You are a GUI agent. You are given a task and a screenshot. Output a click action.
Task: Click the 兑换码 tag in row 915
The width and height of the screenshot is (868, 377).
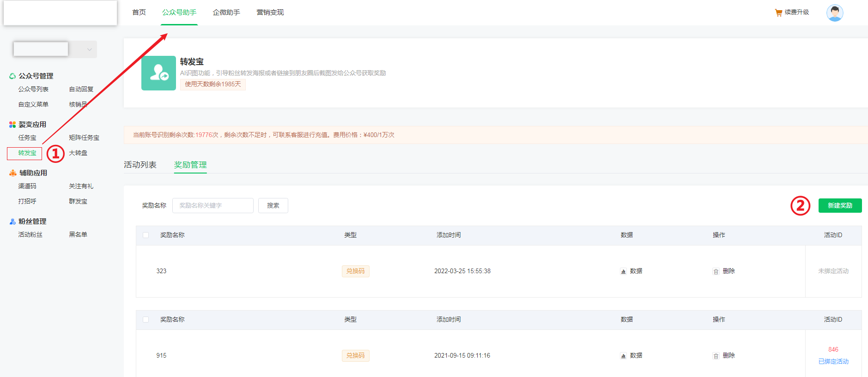(x=356, y=356)
